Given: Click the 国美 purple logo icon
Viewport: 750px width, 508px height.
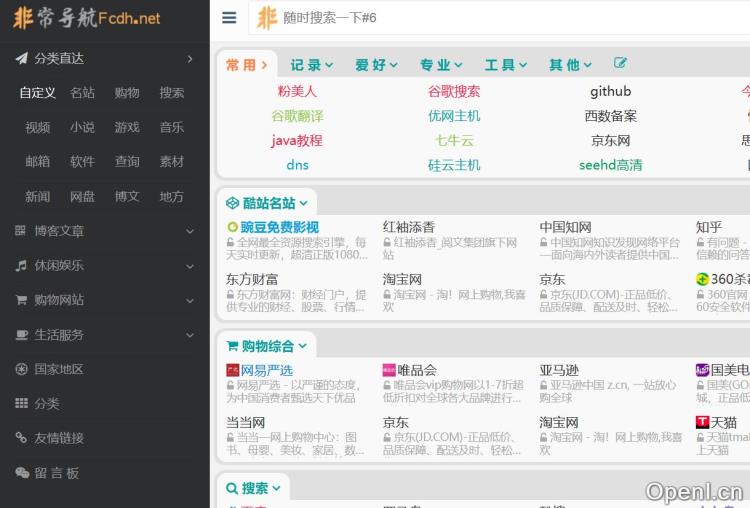Looking at the screenshot, I should coord(702,370).
